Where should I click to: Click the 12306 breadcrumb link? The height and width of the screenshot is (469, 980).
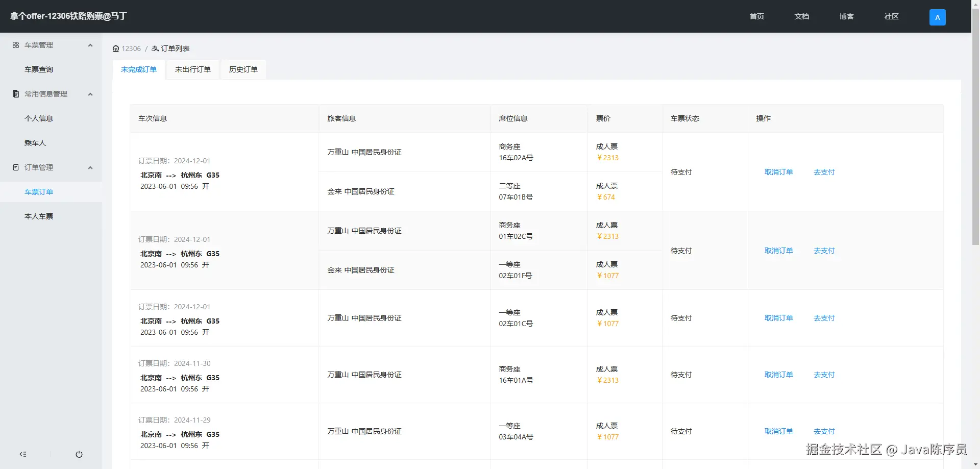coord(131,48)
